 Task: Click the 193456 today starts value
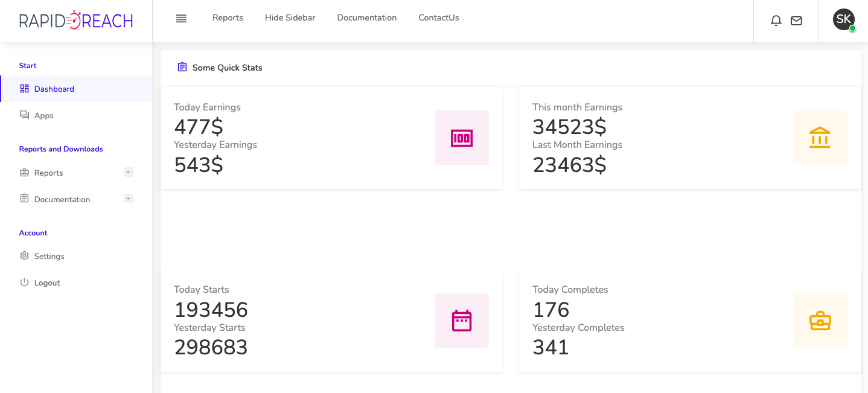coord(211,310)
